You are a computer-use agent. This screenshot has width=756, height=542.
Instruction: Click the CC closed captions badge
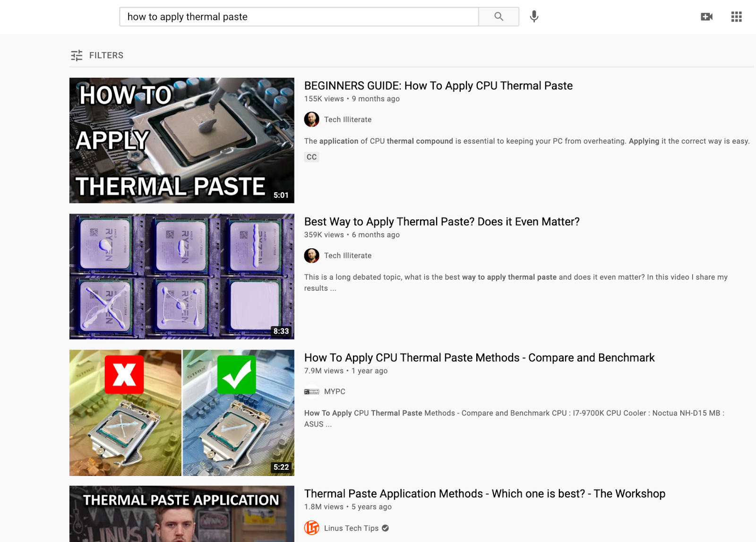pos(311,157)
